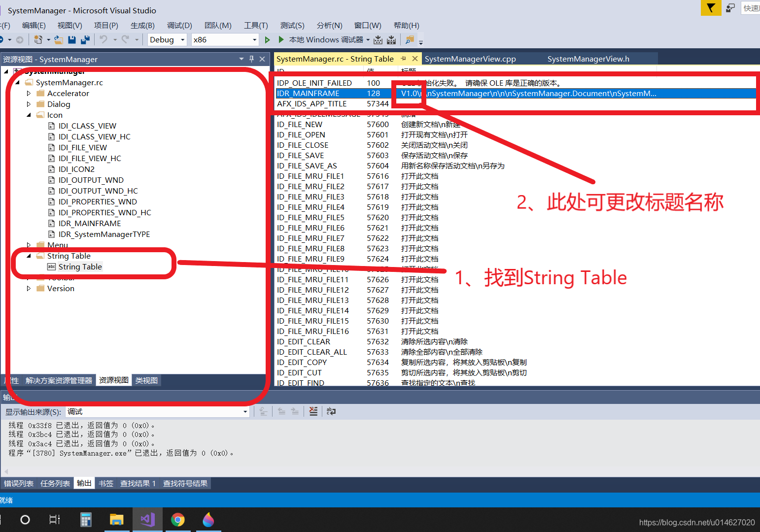760x532 pixels.
Task: Collapse the Icon folder
Action: click(29, 115)
